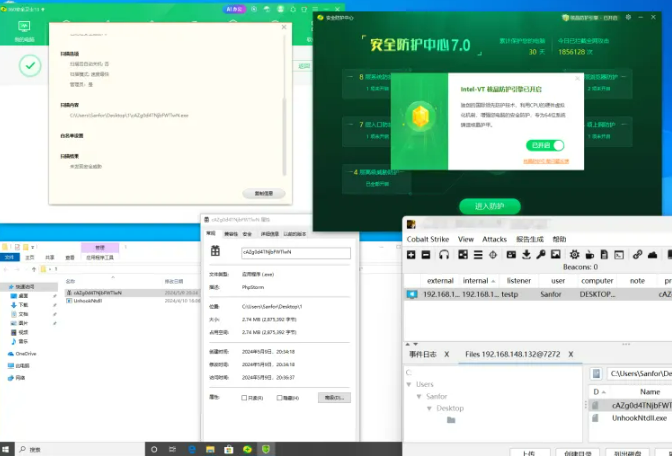Open credentials via ID card icon
Image resolution: width=672 pixels, height=456 pixels.
(511, 255)
